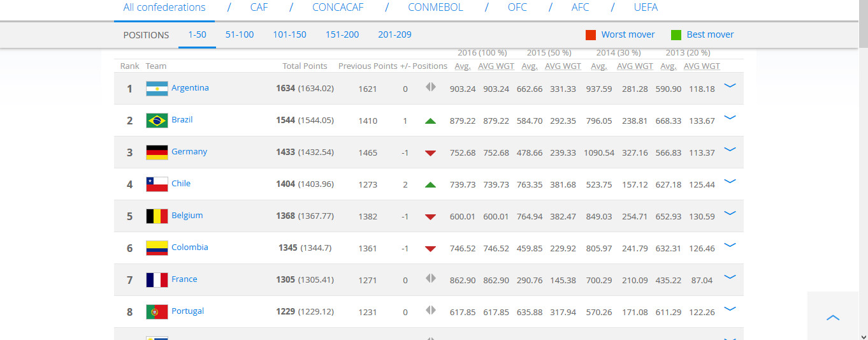Switch to the AFC tab
Viewport: 868px width, 340px height.
click(x=581, y=8)
